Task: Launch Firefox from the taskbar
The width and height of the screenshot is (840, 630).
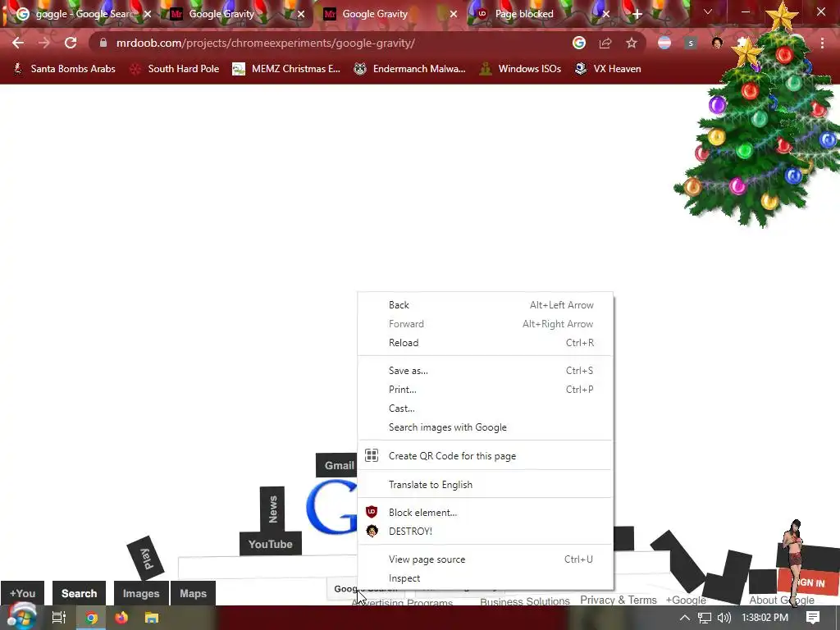Action: click(x=121, y=618)
